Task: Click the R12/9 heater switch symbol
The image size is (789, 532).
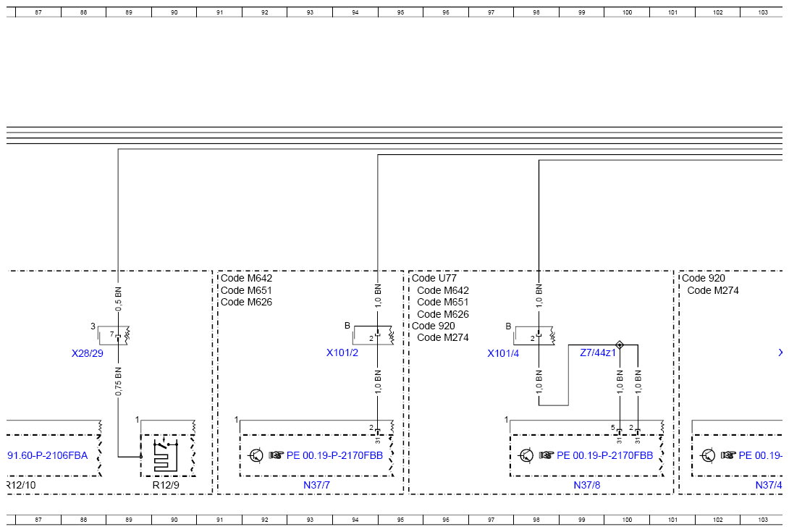Action: click(x=166, y=455)
